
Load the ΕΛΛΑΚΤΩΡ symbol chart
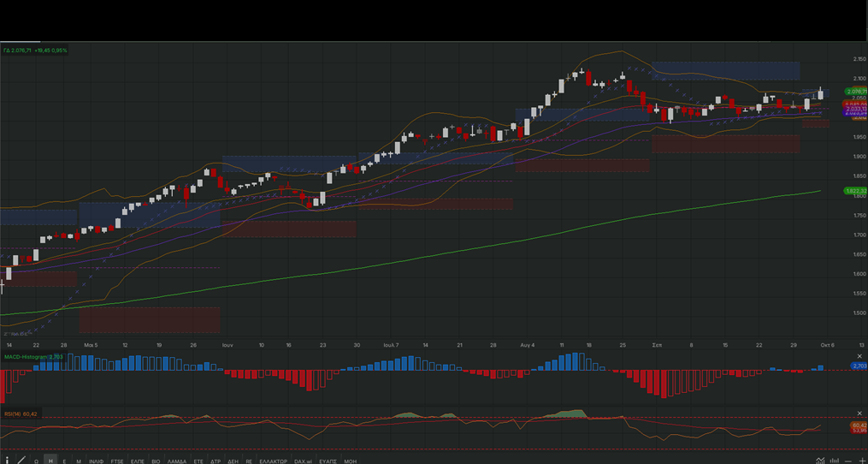[x=274, y=461]
